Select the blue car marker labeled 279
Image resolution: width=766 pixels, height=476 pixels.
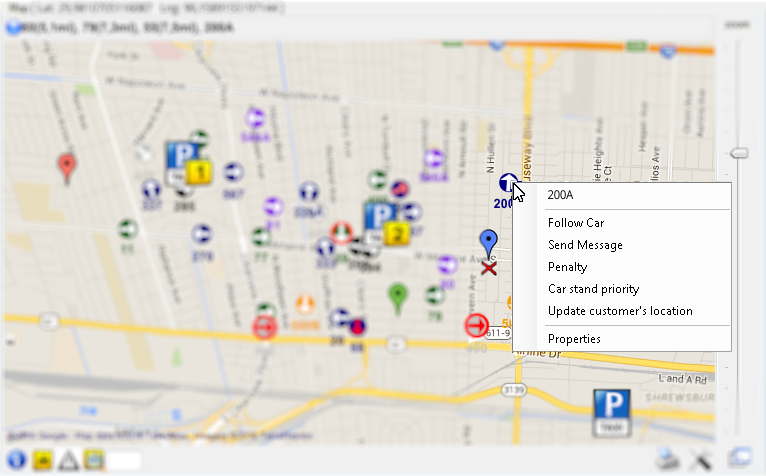click(x=202, y=234)
